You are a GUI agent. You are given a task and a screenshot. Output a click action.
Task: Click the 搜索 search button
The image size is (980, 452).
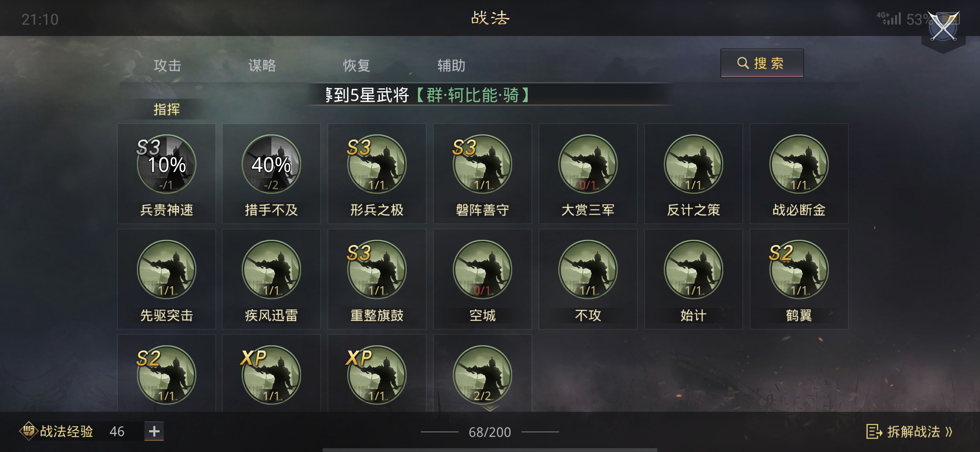762,63
